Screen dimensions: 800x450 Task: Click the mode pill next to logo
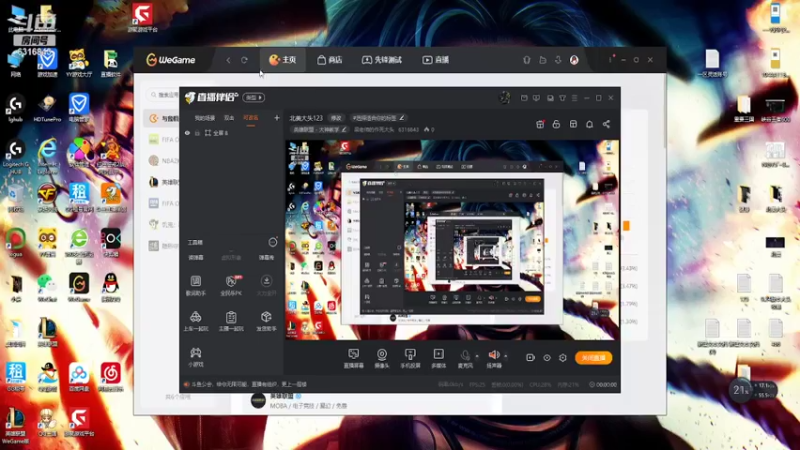click(x=254, y=97)
